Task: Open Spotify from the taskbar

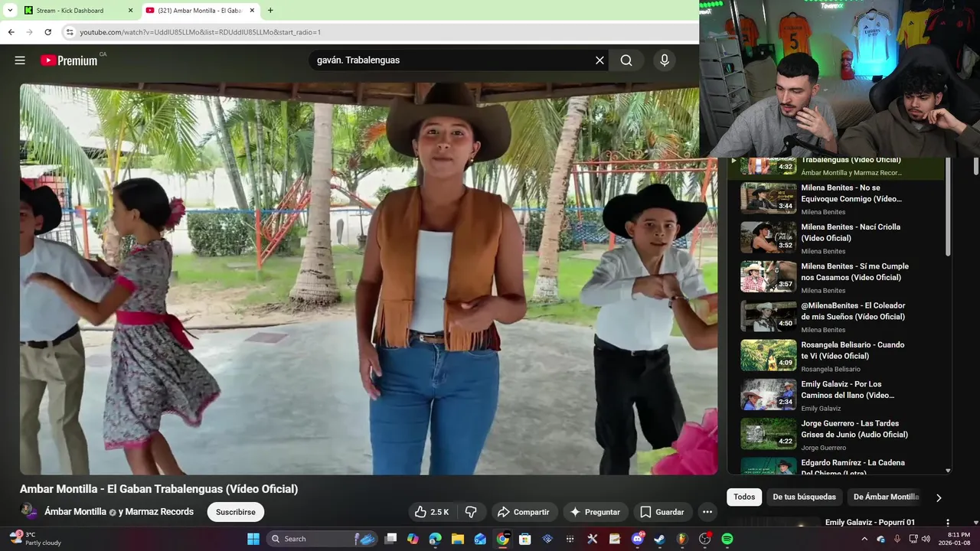Action: tap(727, 539)
